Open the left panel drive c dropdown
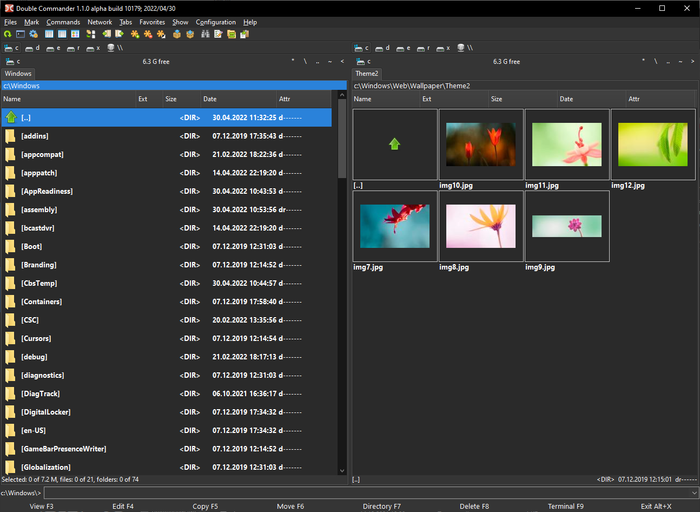 pyautogui.click(x=12, y=61)
